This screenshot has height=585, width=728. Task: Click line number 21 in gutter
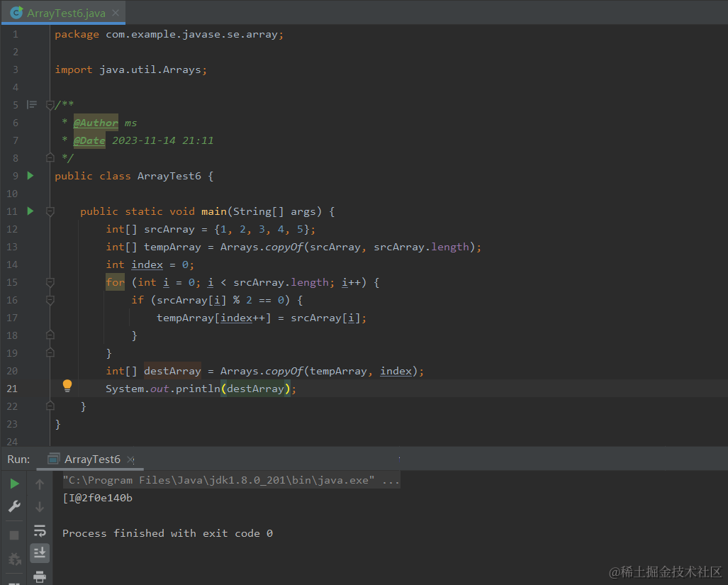point(12,389)
